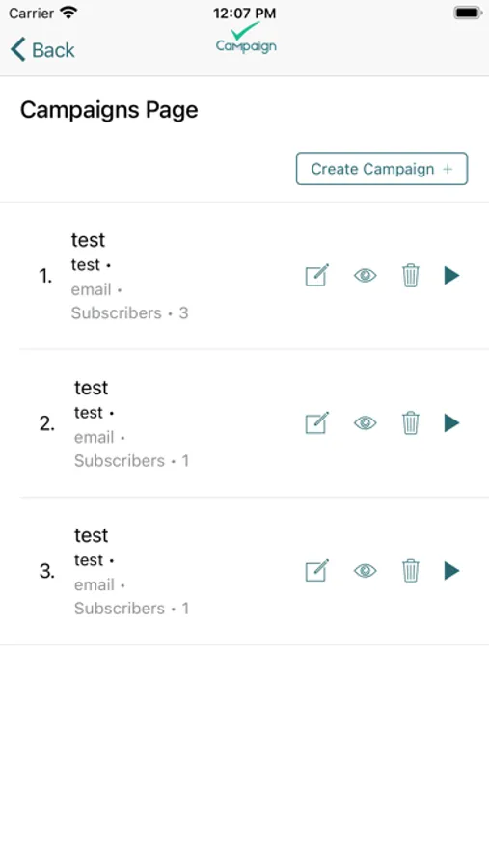The width and height of the screenshot is (489, 868).
Task: Tap the Wi-Fi status icon
Action: tap(68, 13)
